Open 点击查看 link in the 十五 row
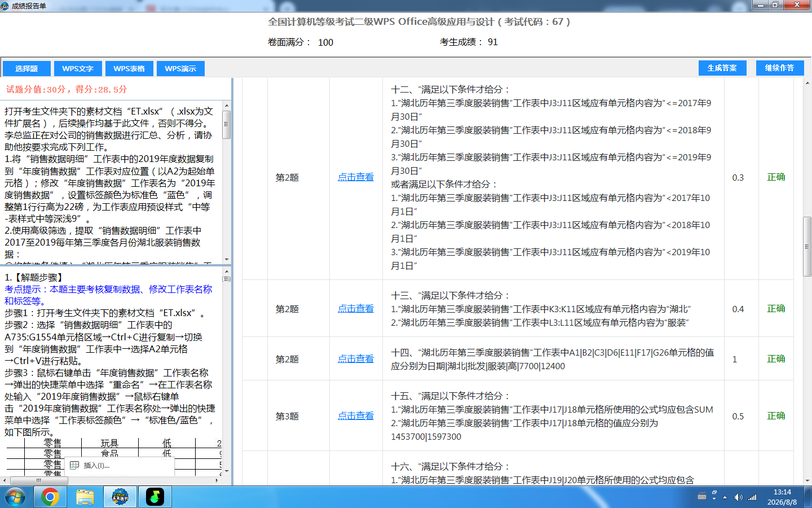The height and width of the screenshot is (508, 812). [356, 416]
